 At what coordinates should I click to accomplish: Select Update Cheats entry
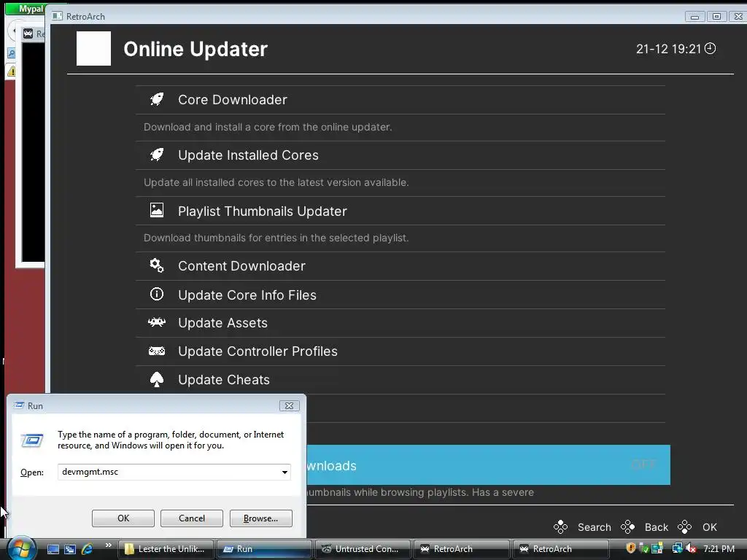click(x=400, y=379)
